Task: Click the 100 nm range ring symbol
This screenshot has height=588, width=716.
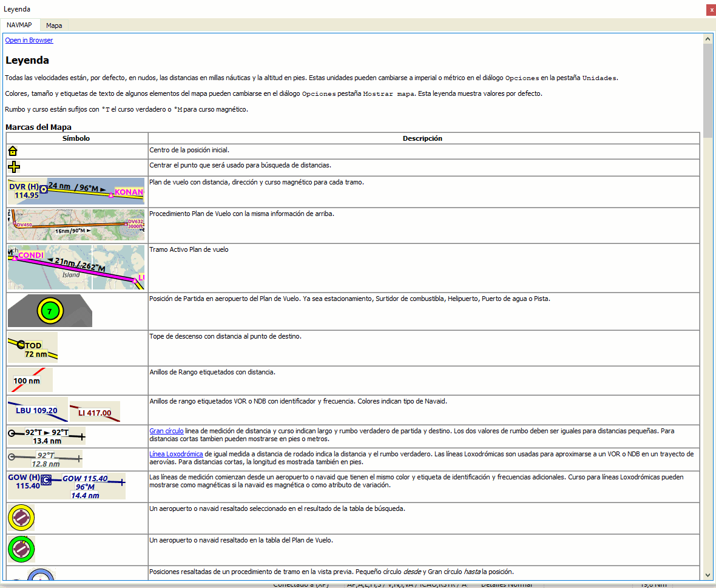Action: (x=30, y=380)
